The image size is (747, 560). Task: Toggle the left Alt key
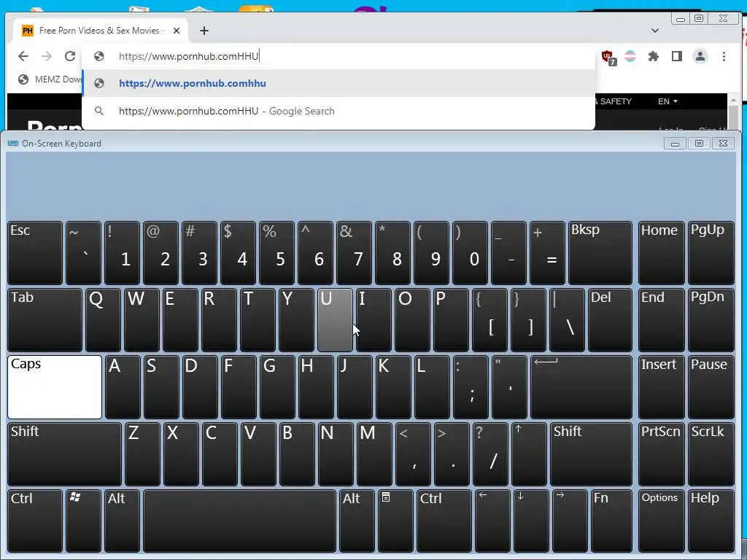tap(122, 521)
